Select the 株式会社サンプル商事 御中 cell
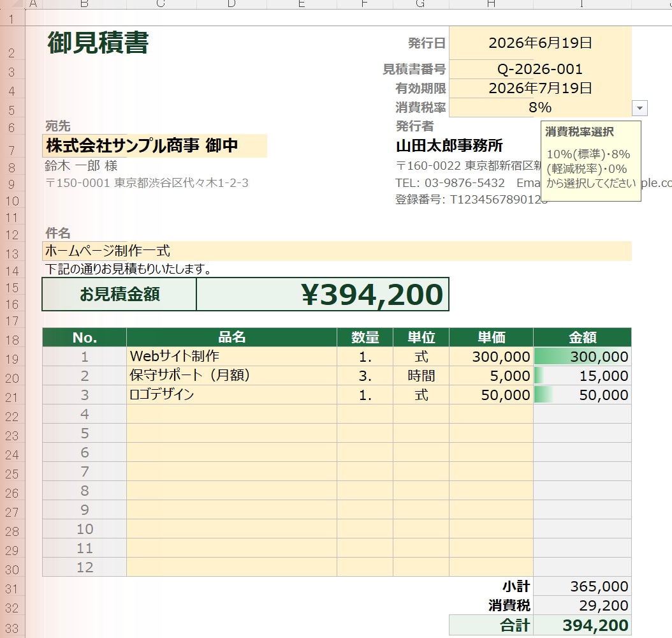This screenshot has height=638, width=672. pyautogui.click(x=155, y=145)
